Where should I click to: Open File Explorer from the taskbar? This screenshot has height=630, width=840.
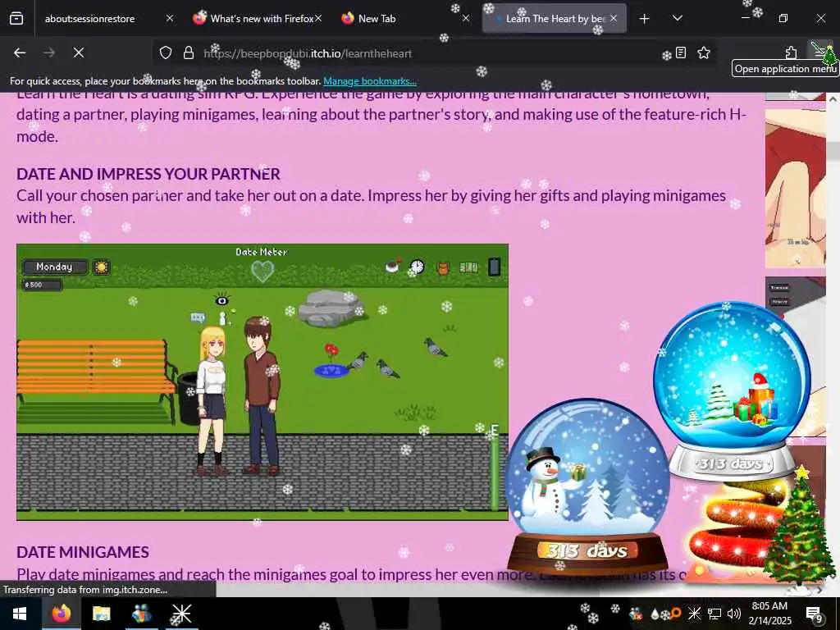pyautogui.click(x=101, y=614)
